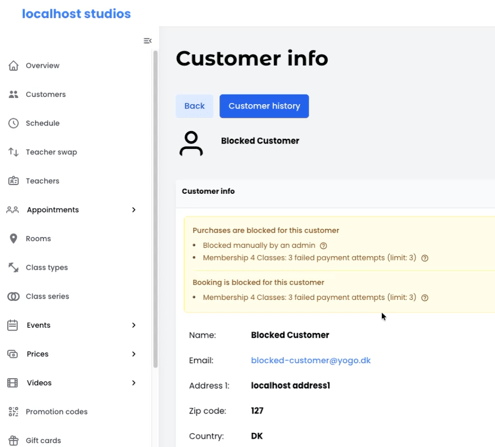This screenshot has width=495, height=447.
Task: Expand the Prices submenu chevron
Action: (134, 354)
